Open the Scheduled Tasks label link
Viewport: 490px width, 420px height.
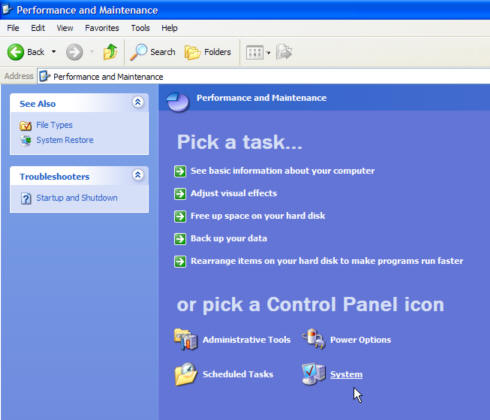click(x=238, y=374)
